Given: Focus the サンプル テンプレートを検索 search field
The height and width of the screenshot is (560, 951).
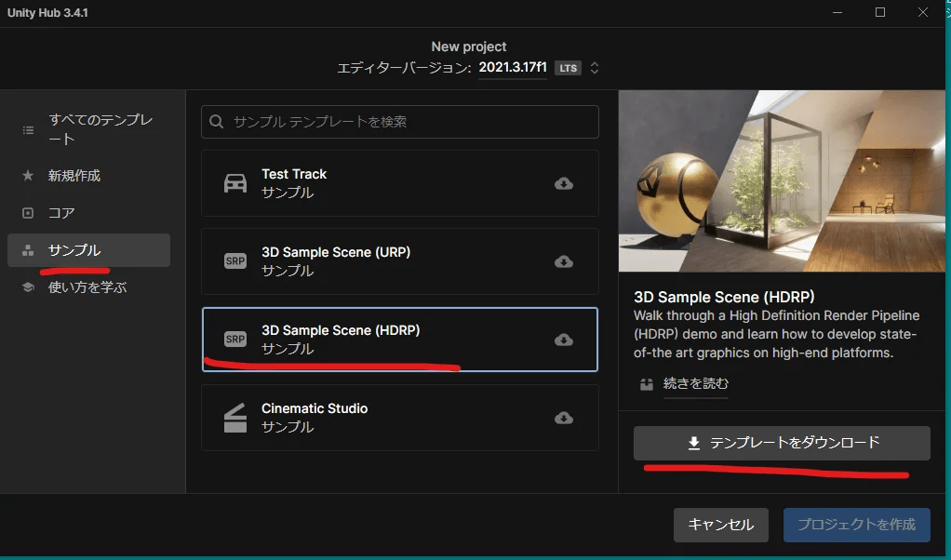Looking at the screenshot, I should (400, 122).
